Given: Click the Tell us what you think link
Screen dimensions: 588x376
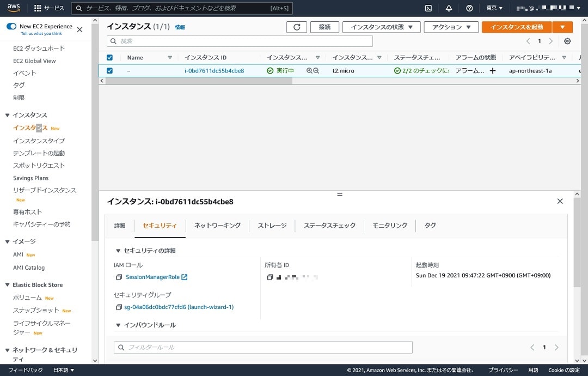Looking at the screenshot, I should click(41, 33).
